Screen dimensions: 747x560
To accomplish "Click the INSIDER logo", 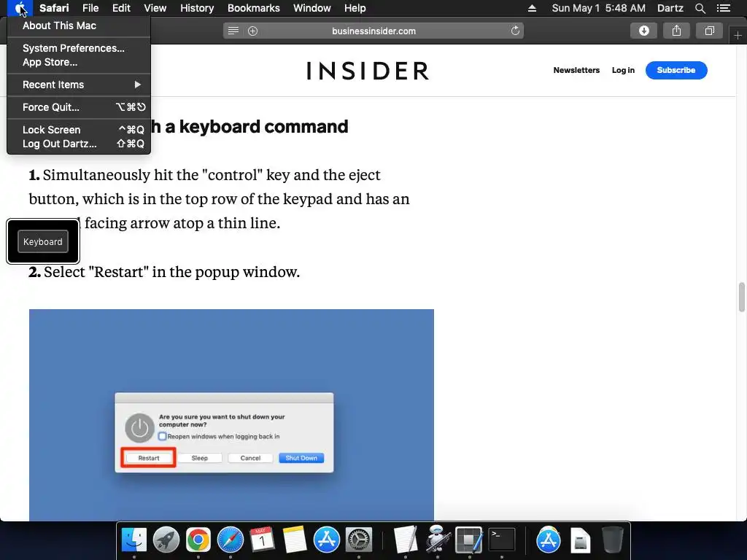I will coord(368,71).
